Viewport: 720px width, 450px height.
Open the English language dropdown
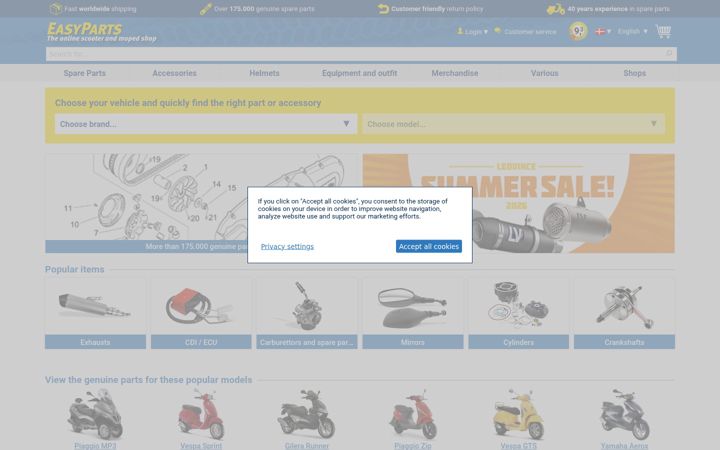point(632,31)
